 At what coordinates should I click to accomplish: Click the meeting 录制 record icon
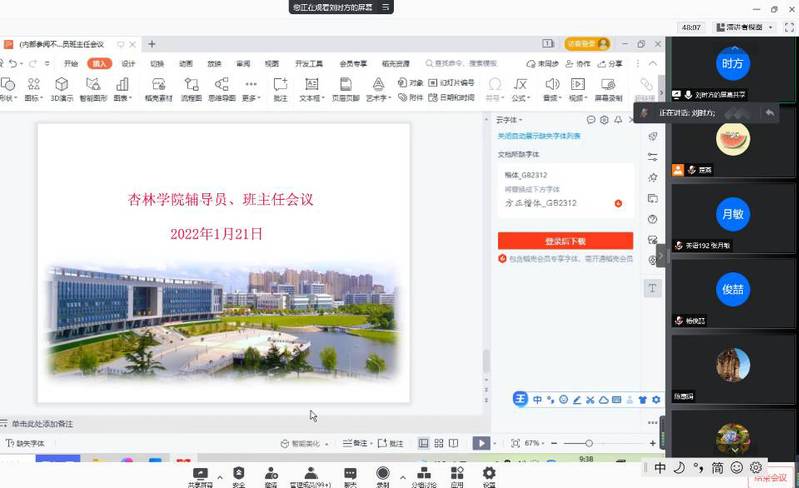click(x=383, y=477)
